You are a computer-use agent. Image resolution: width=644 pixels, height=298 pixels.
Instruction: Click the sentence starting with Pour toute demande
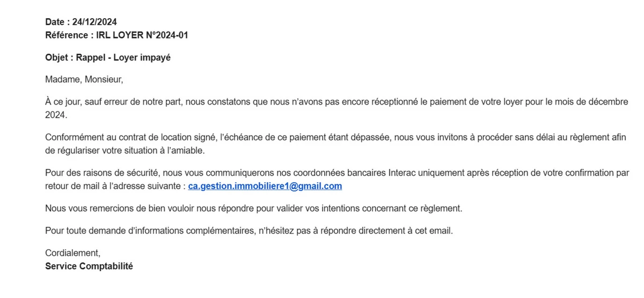tap(249, 230)
